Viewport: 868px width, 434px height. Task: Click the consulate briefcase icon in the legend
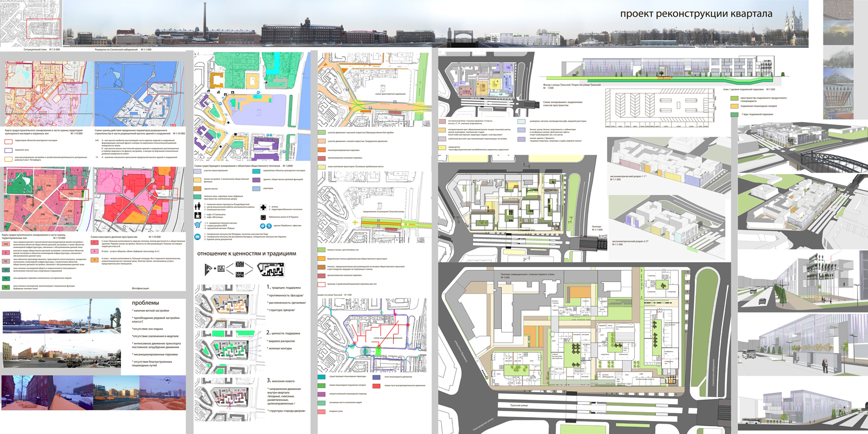(x=197, y=237)
